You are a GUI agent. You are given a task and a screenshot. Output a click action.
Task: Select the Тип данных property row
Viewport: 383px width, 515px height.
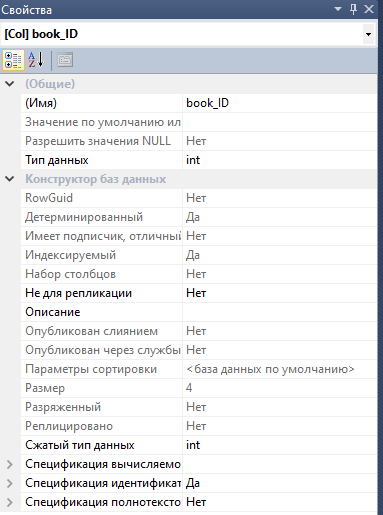tap(199, 160)
